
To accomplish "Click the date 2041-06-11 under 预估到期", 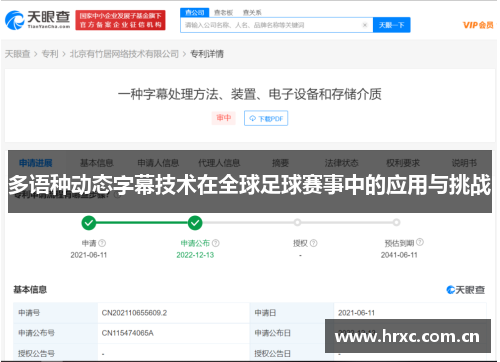I will 399,255.
